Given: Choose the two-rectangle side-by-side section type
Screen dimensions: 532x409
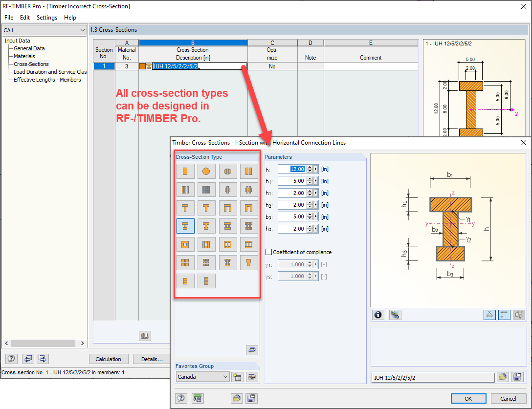Looking at the screenshot, I should point(249,171).
